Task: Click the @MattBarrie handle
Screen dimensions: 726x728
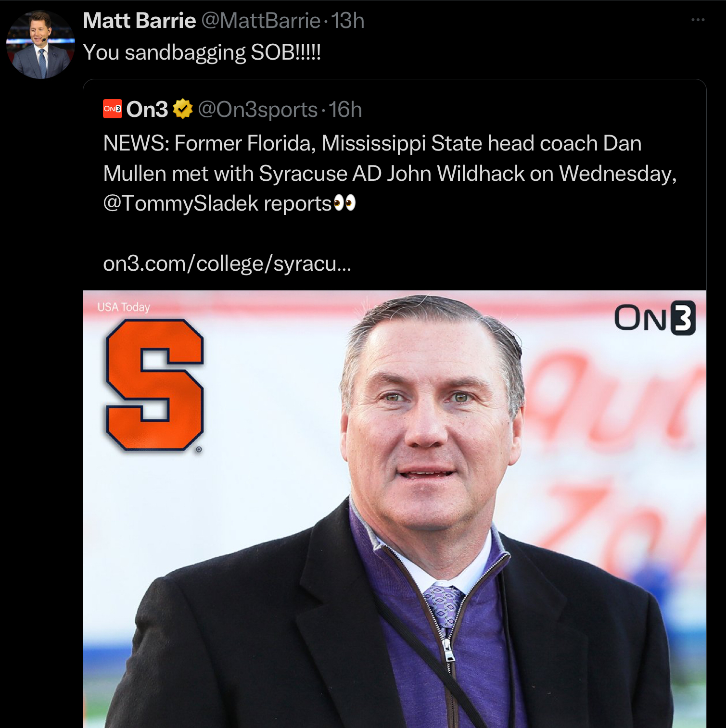Action: coord(260,21)
